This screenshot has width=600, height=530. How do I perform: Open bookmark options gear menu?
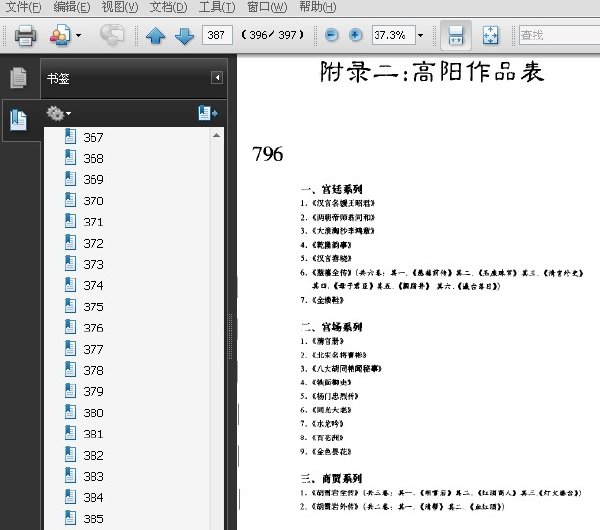click(x=58, y=114)
